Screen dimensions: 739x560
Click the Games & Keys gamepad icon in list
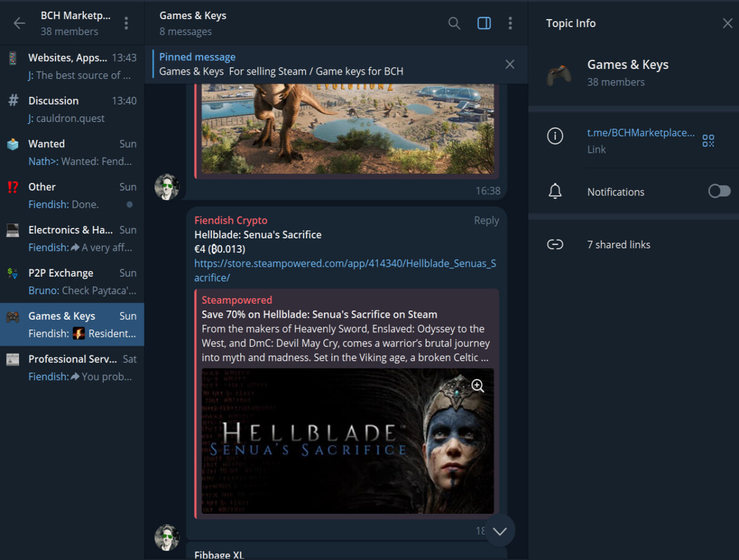(13, 316)
